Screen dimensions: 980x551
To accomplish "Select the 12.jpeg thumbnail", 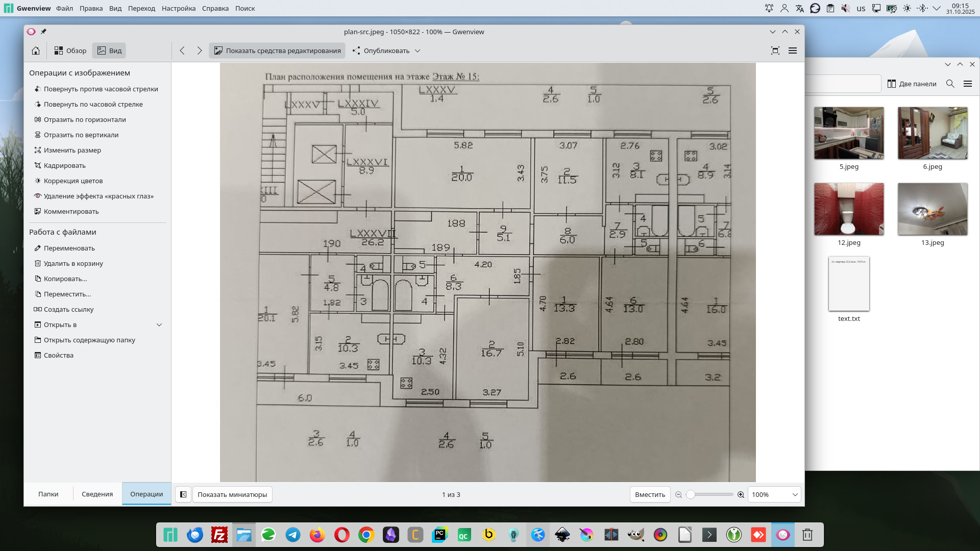I will [x=848, y=210].
